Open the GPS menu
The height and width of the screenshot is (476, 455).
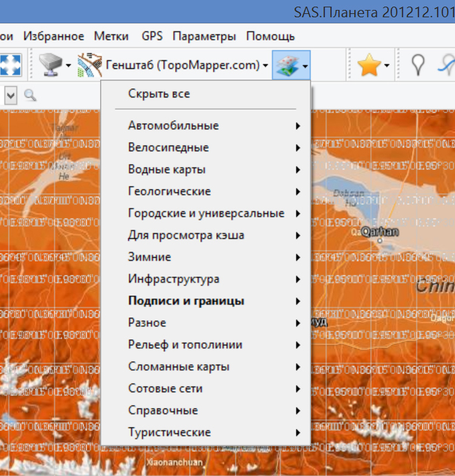[151, 36]
